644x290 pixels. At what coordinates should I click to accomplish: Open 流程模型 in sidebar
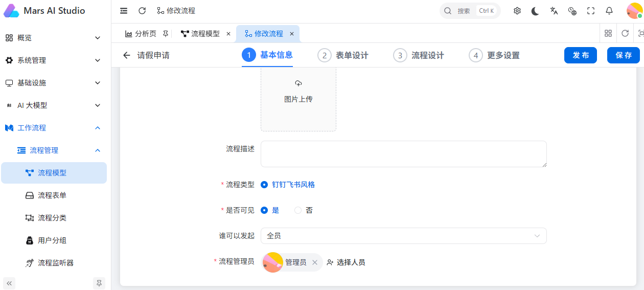[54, 173]
